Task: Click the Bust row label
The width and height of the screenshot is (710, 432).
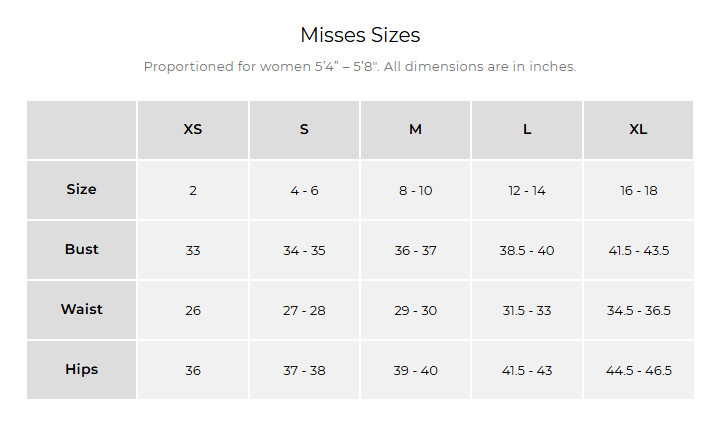Action: point(82,250)
